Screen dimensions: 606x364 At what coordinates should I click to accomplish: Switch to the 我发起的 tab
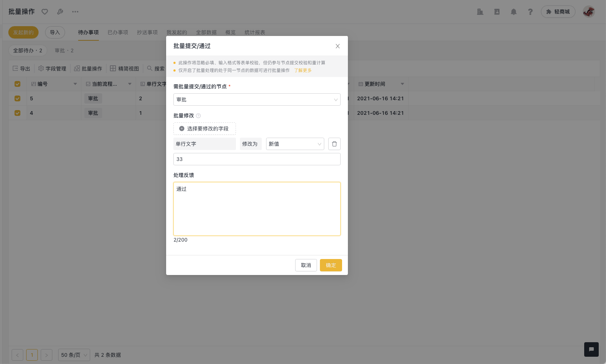[177, 32]
